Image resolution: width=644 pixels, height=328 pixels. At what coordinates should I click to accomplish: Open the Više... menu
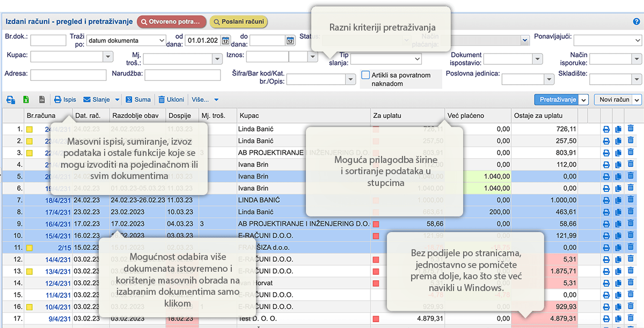tap(205, 100)
